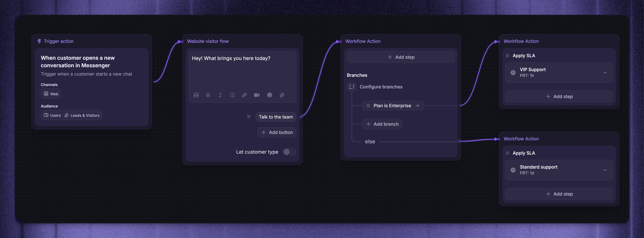The height and width of the screenshot is (238, 644).
Task: Click the When customer opens a new conversation heading
Action: [78, 62]
